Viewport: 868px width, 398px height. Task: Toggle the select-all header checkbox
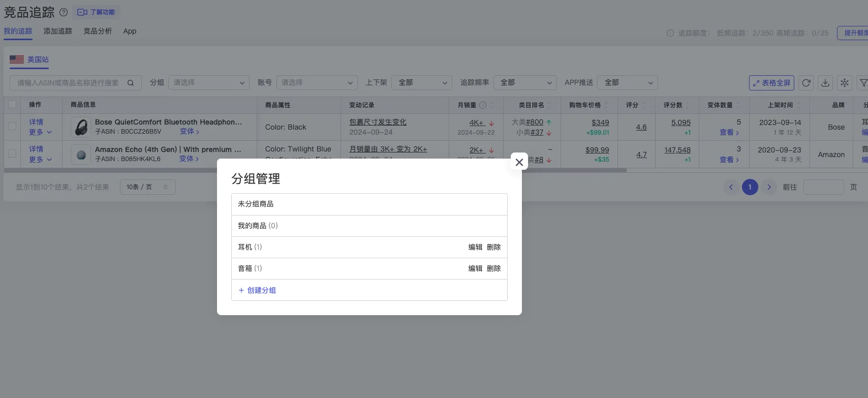pos(12,104)
